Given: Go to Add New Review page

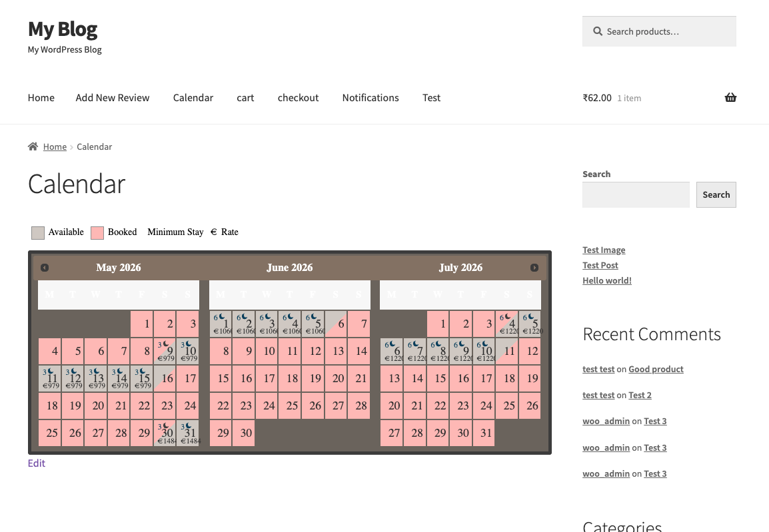Looking at the screenshot, I should pos(113,98).
